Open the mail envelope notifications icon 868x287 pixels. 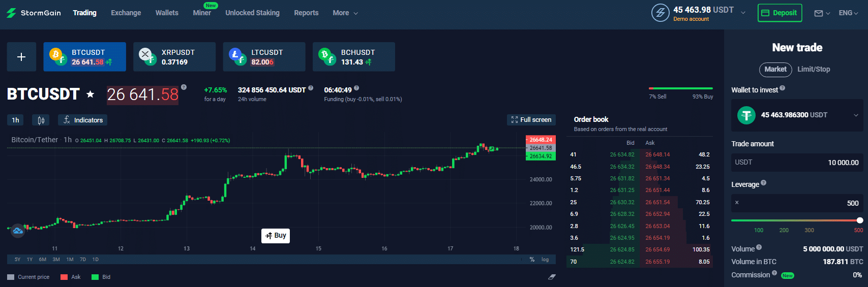click(819, 13)
